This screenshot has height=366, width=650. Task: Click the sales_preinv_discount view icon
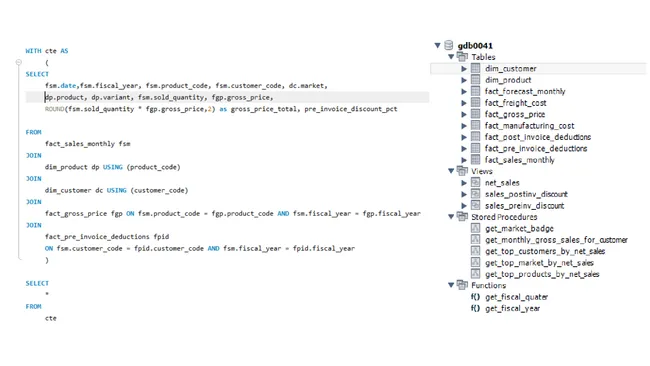pos(475,205)
